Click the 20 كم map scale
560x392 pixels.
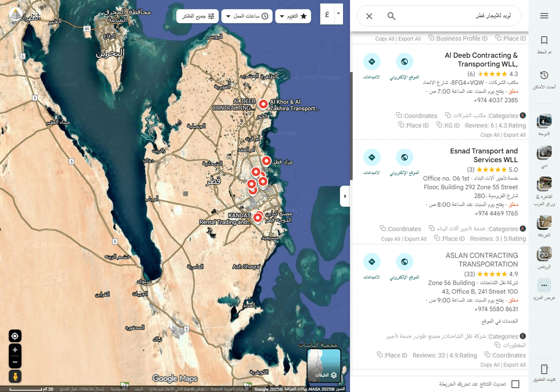coord(31,389)
